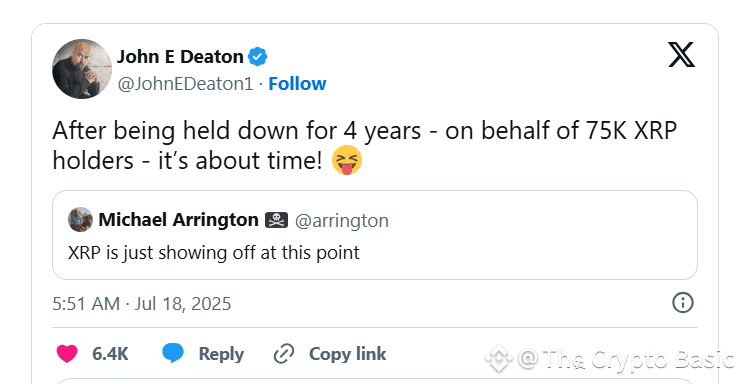
Task: Click the 6.4K likes count
Action: click(x=110, y=354)
